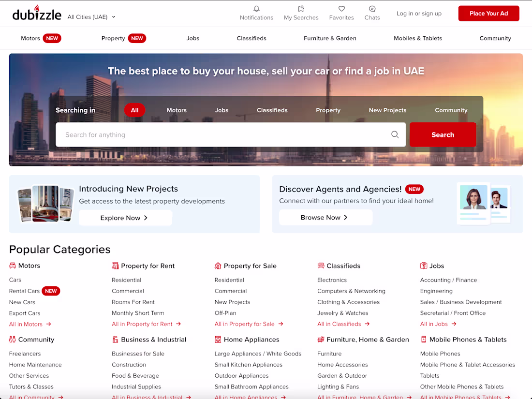Open the Furniture & Garden menu
Image resolution: width=532 pixels, height=399 pixels.
click(330, 38)
